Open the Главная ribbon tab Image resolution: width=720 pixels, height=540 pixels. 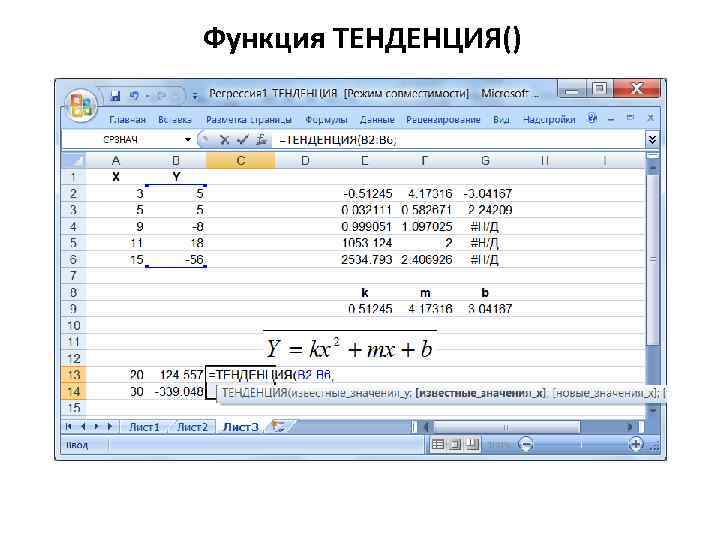coord(127,120)
